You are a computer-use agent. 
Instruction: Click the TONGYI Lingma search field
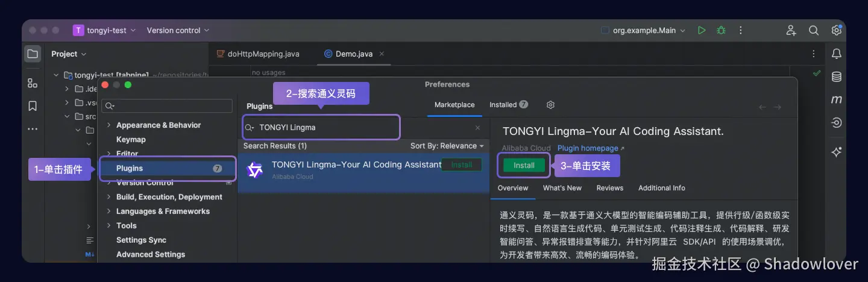(322, 127)
